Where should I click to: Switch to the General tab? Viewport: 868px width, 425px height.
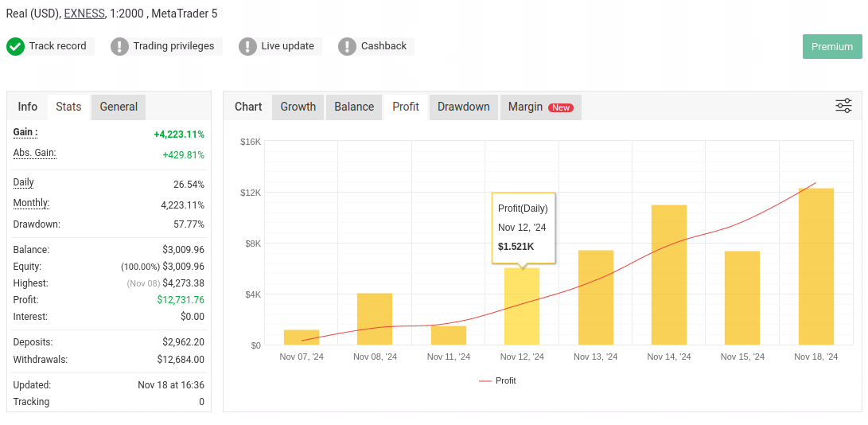(x=119, y=107)
